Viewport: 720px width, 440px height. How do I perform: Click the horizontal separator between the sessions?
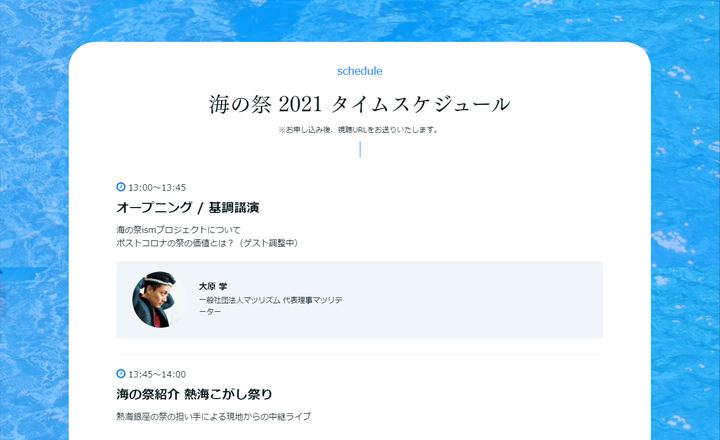360,355
